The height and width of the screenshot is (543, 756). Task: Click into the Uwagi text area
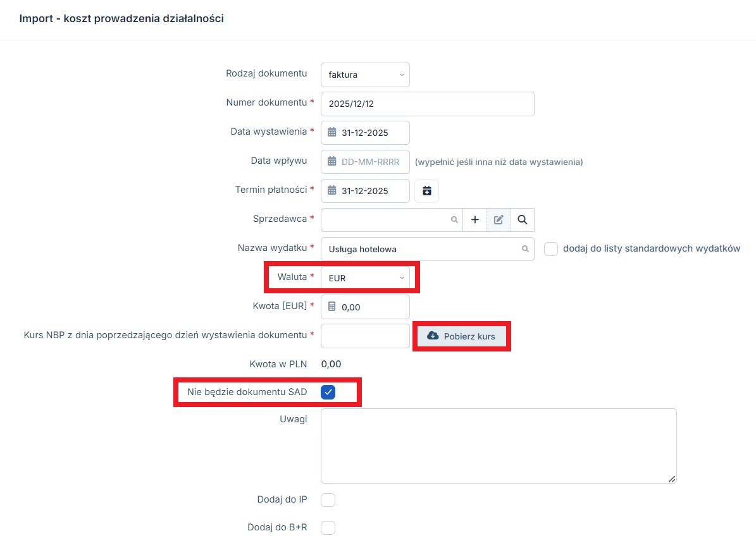[x=498, y=446]
